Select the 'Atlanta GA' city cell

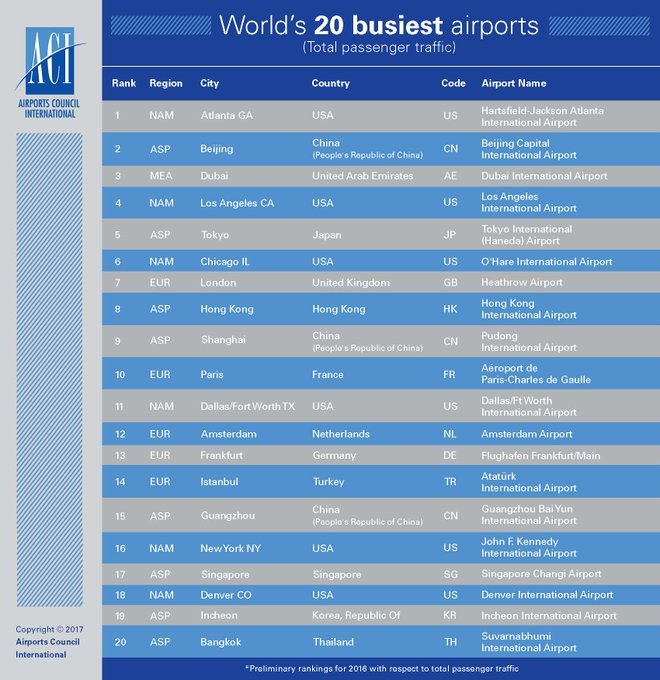[226, 115]
